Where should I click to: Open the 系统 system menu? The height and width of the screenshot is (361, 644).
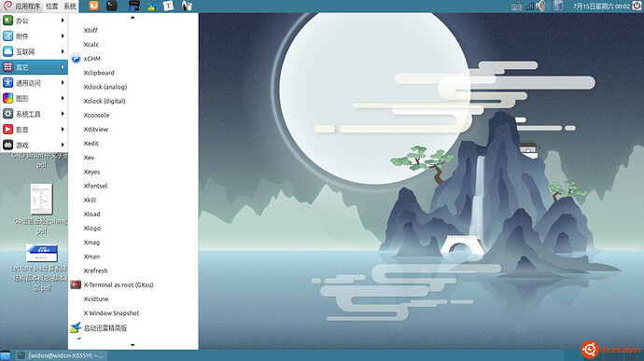click(70, 6)
